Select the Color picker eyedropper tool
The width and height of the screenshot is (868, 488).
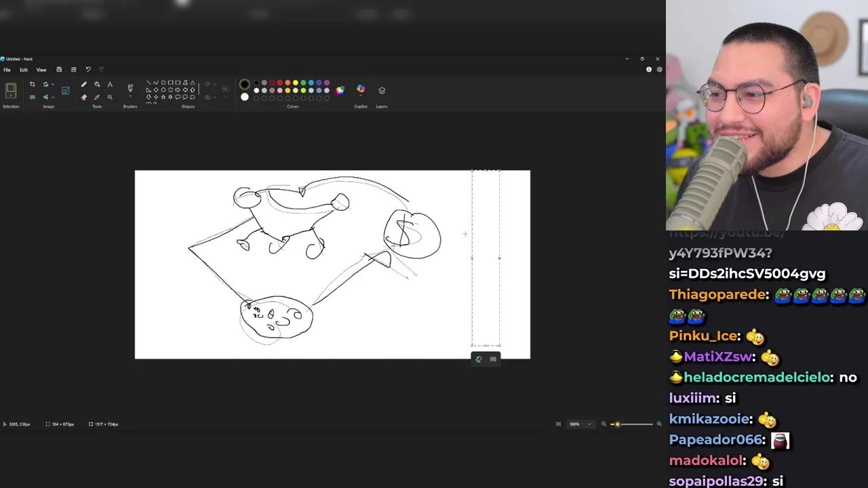click(x=97, y=97)
